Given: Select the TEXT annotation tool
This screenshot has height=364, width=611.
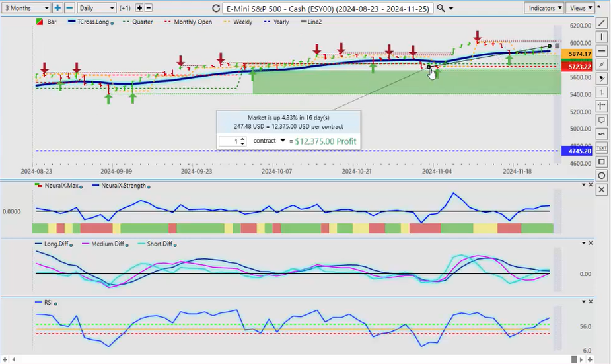Looking at the screenshot, I should point(602,148).
